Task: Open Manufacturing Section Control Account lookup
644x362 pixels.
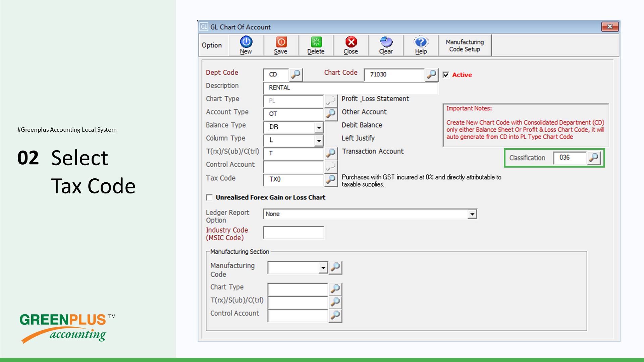Action: pos(335,315)
